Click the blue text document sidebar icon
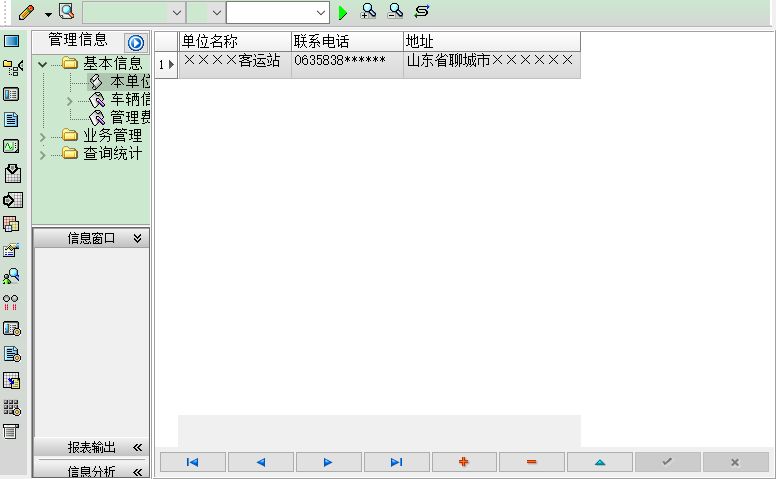The width and height of the screenshot is (776, 479). pos(11,120)
